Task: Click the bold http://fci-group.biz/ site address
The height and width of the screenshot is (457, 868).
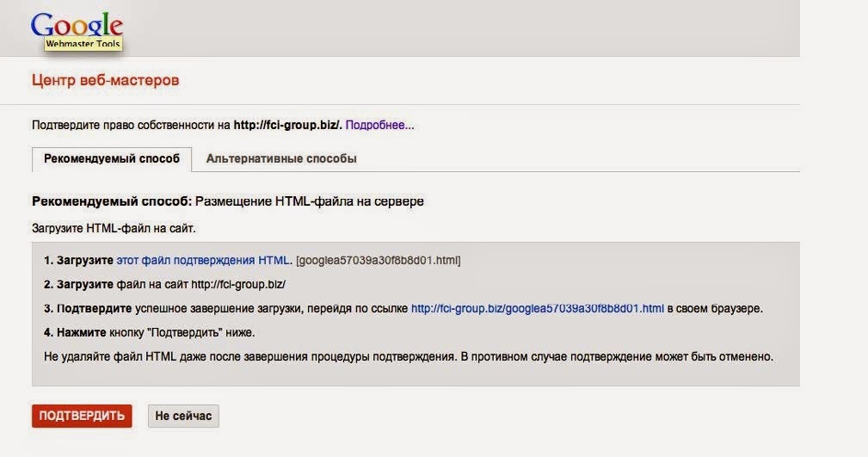Action: 287,125
